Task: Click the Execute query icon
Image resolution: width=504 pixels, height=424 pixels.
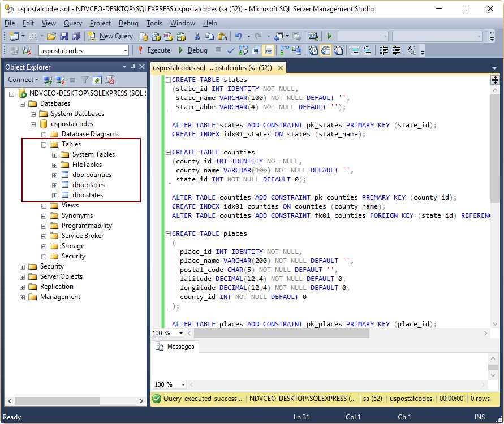Action: tap(160, 50)
